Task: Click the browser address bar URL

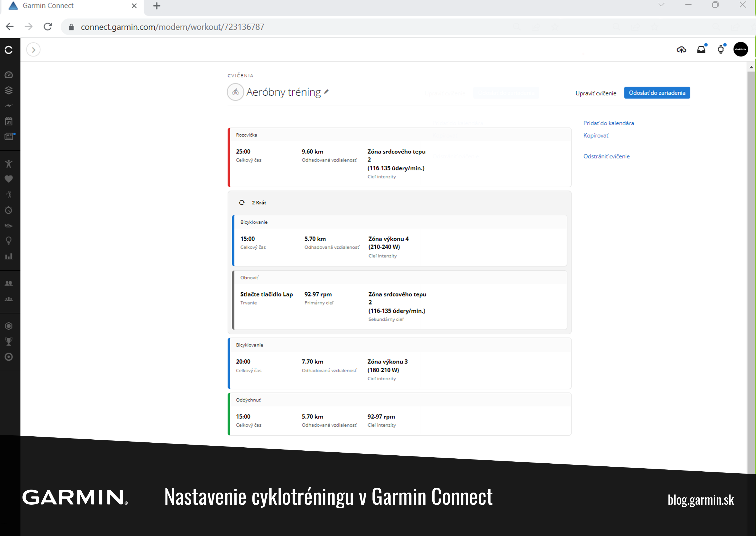Action: pos(172,27)
